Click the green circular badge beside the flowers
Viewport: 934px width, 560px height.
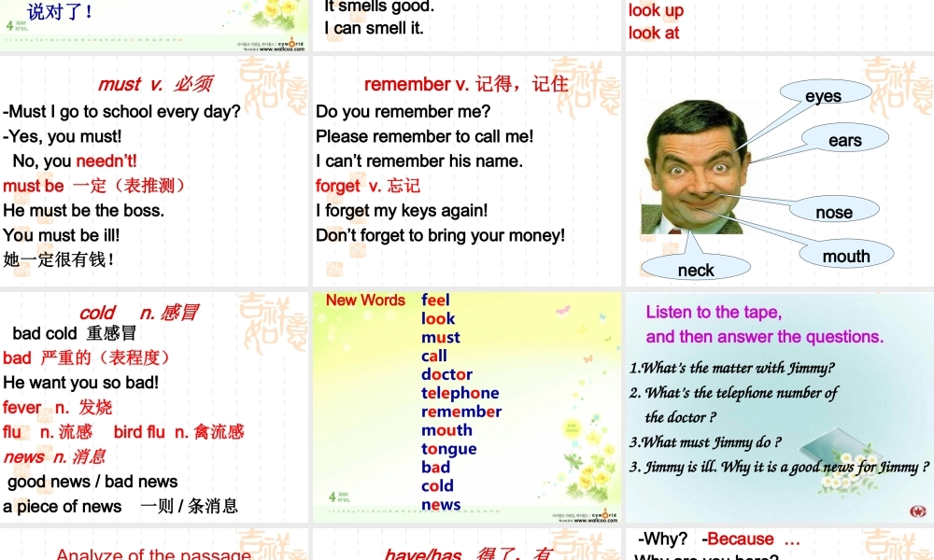pyautogui.click(x=572, y=429)
